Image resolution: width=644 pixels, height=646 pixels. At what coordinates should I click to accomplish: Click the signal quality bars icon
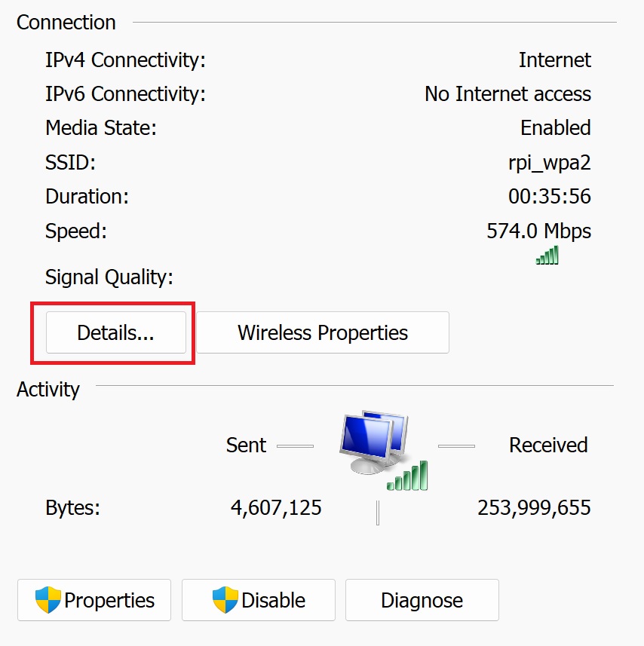point(546,256)
